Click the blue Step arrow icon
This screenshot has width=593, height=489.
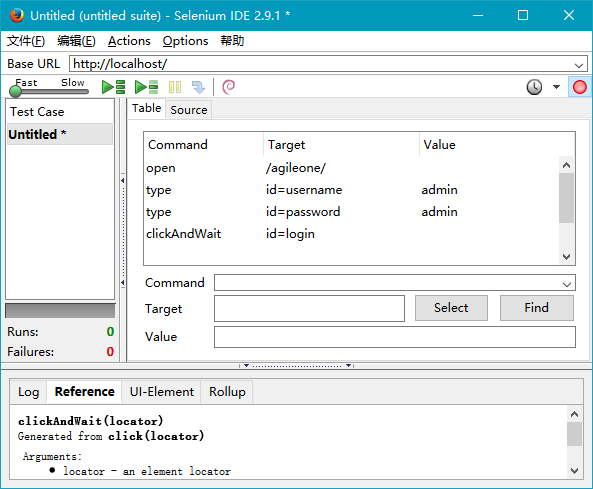point(198,87)
